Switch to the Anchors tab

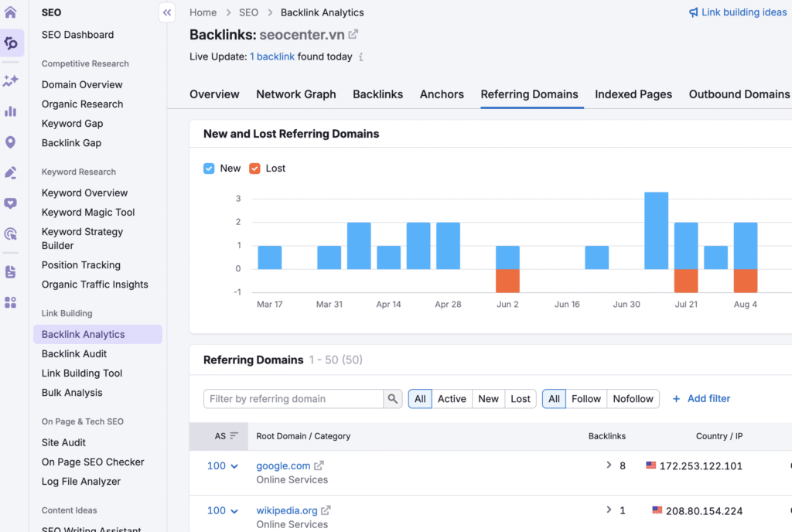click(x=442, y=94)
